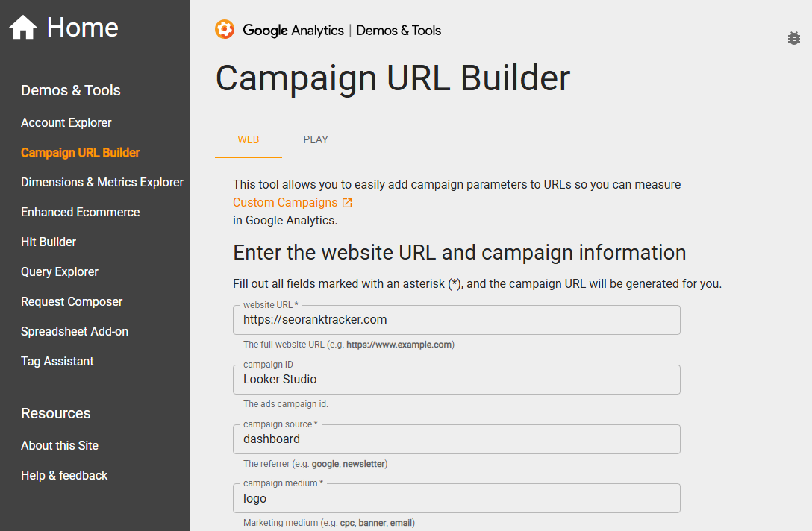Open Dimensions & Metrics Explorer

tap(101, 182)
